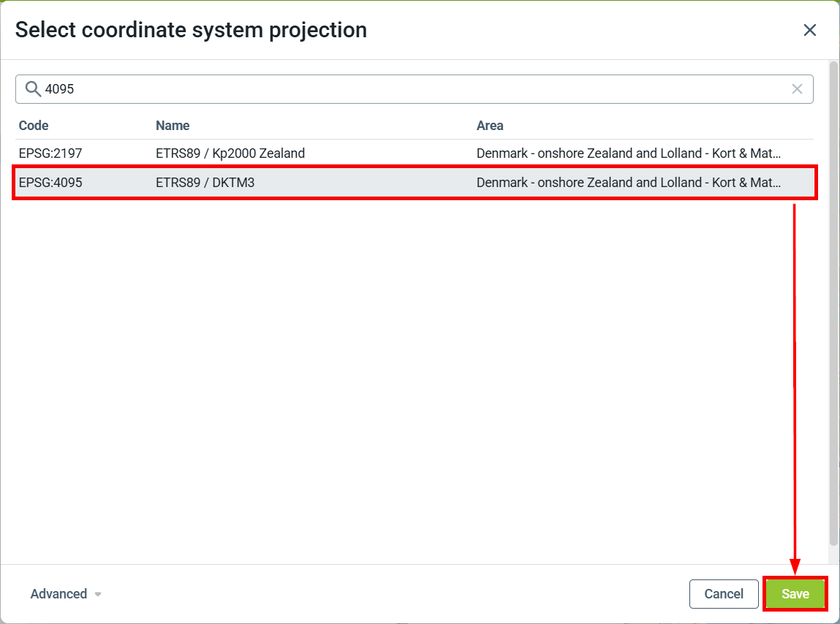Image resolution: width=840 pixels, height=624 pixels.
Task: Click the ETRS89 / DKTM3 name
Action: pos(205,183)
